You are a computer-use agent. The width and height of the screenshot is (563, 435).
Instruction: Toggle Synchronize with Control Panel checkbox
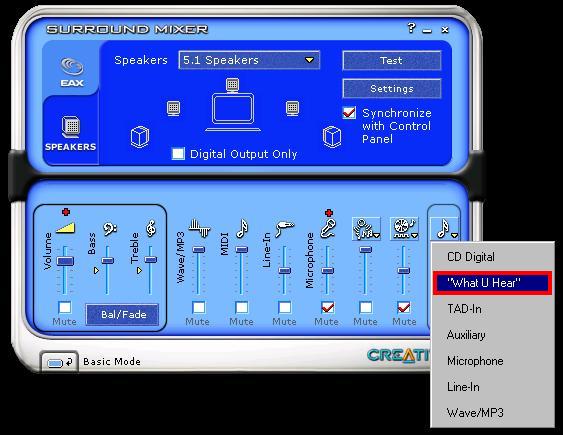pyautogui.click(x=349, y=113)
